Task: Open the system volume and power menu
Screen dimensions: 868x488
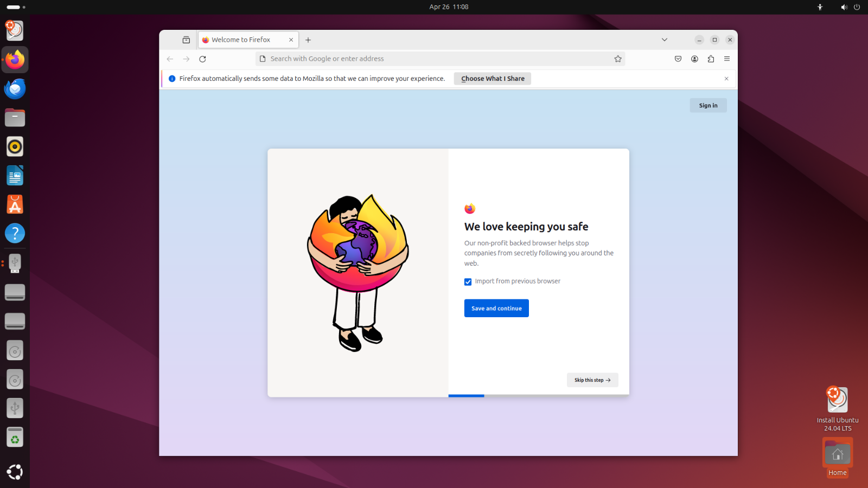Action: [x=850, y=7]
